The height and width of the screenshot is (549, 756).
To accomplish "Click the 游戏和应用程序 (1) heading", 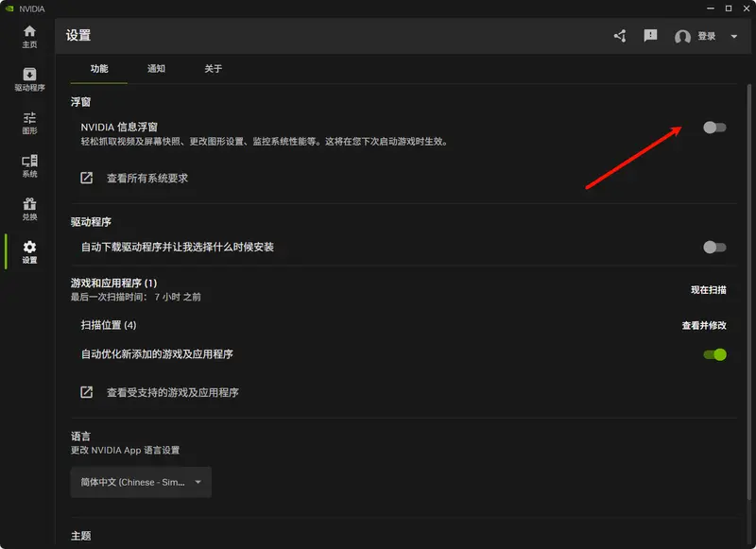I will pyautogui.click(x=113, y=283).
